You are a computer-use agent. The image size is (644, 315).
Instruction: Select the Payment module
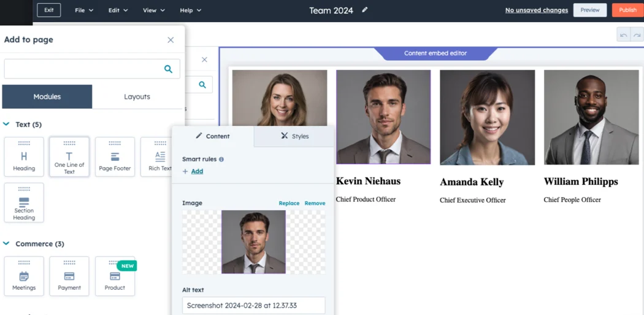point(69,276)
